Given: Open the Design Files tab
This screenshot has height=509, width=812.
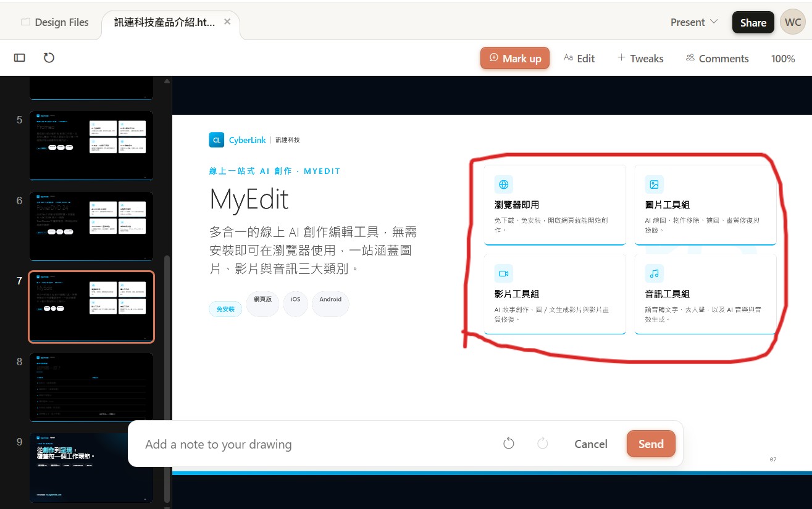Looking at the screenshot, I should click(54, 22).
